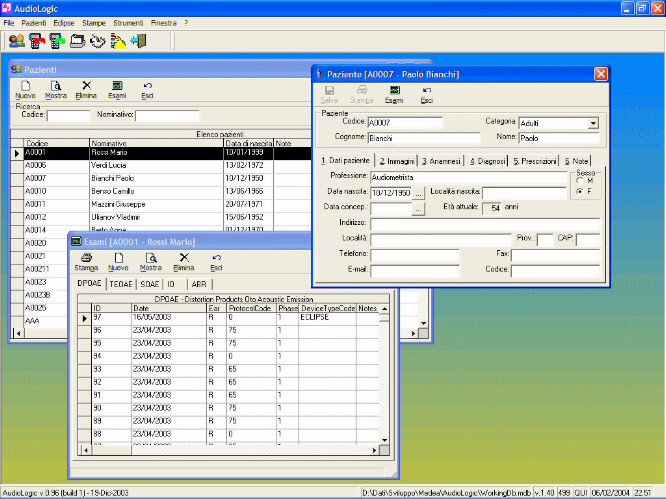Click the red-arrow device export toolbar icon
Viewport: 666px width, 499px height.
coord(37,41)
